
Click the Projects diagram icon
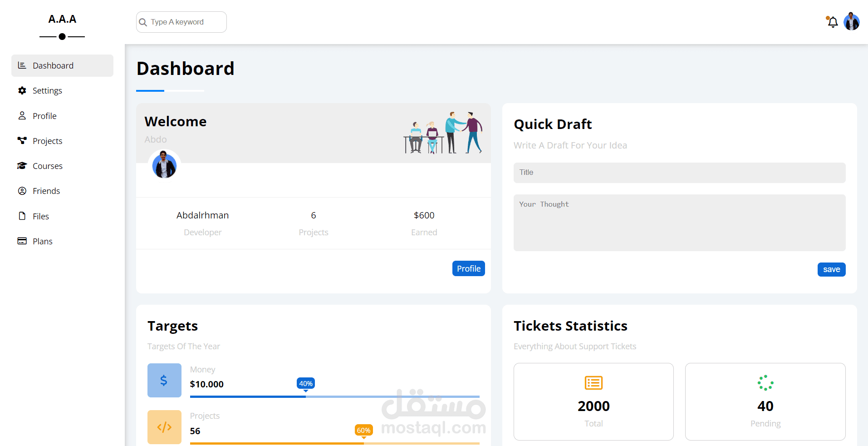[x=22, y=140]
